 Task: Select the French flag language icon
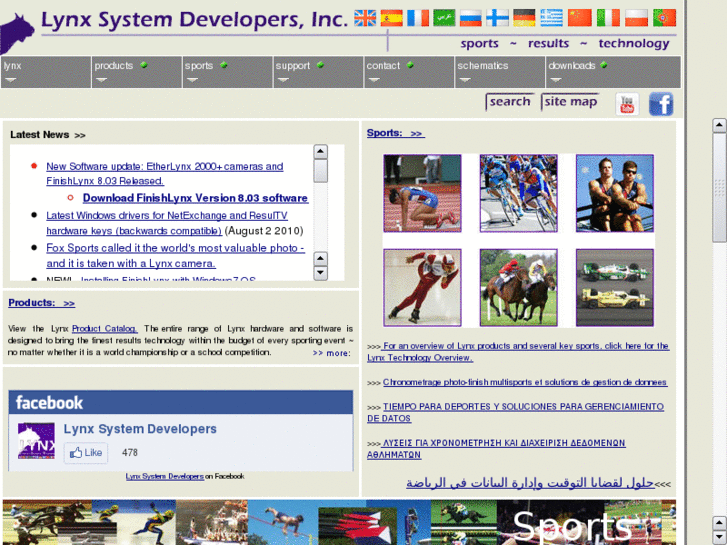pyautogui.click(x=418, y=18)
